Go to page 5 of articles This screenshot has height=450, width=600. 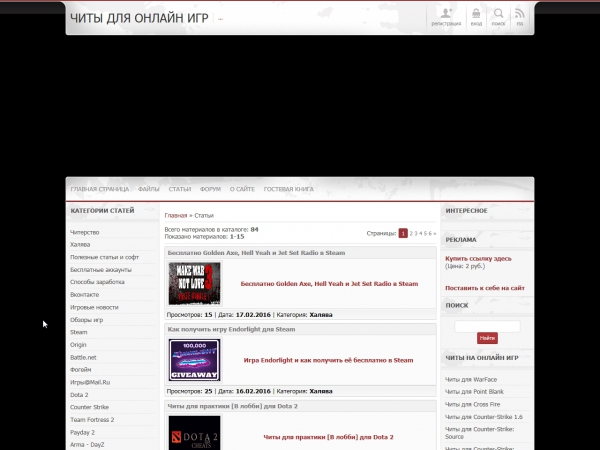[x=425, y=233]
